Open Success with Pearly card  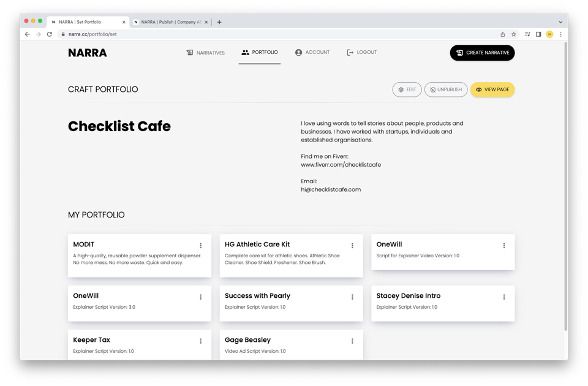291,303
